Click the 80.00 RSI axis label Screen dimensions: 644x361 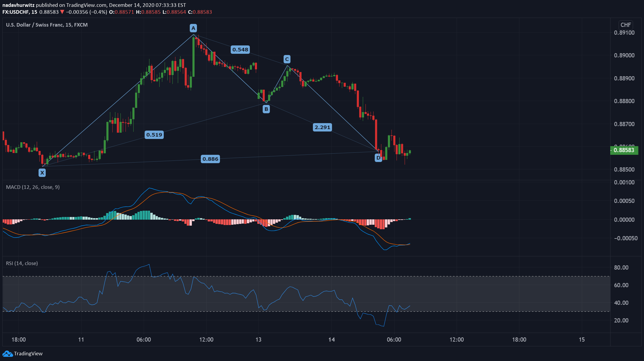tap(621, 267)
